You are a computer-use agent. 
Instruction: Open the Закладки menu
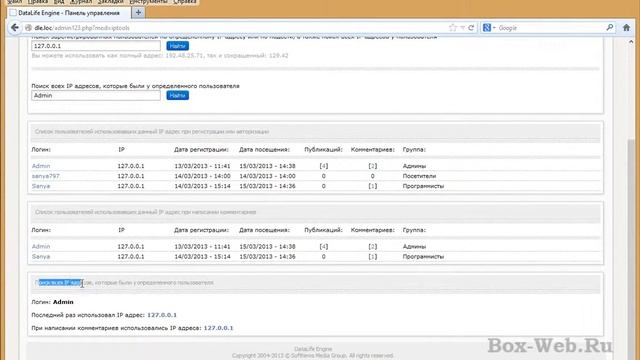tap(110, 2)
